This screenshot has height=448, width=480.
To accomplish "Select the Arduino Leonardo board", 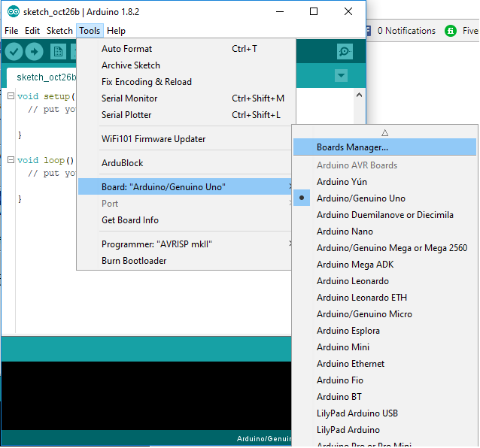I will click(384, 280).
